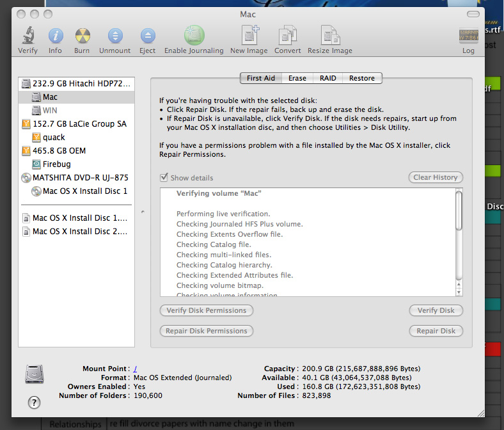Click the Number of Files value 823,898
Screen dimensions: 504x430
[x=317, y=396]
